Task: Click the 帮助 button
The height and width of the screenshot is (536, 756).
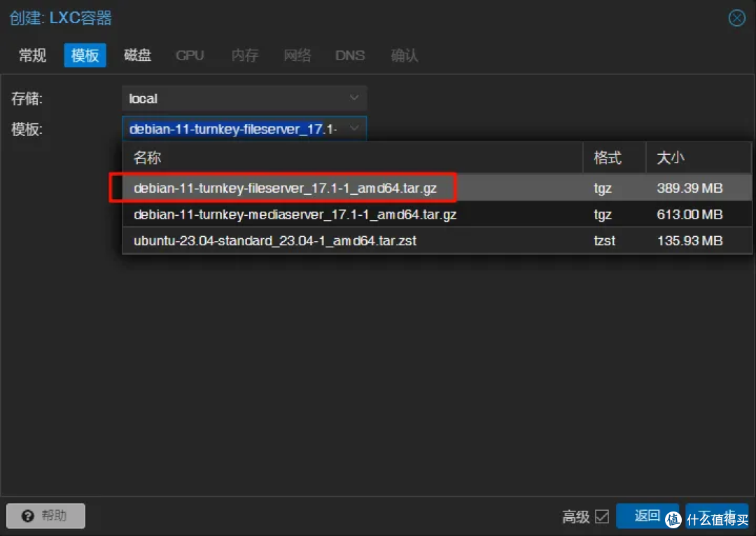Action: 45,516
